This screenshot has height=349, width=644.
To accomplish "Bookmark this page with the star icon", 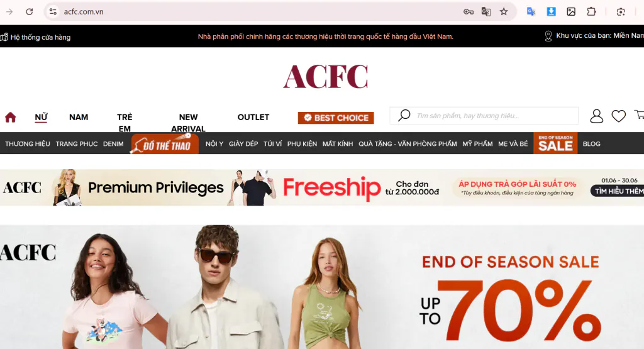I will pyautogui.click(x=504, y=12).
